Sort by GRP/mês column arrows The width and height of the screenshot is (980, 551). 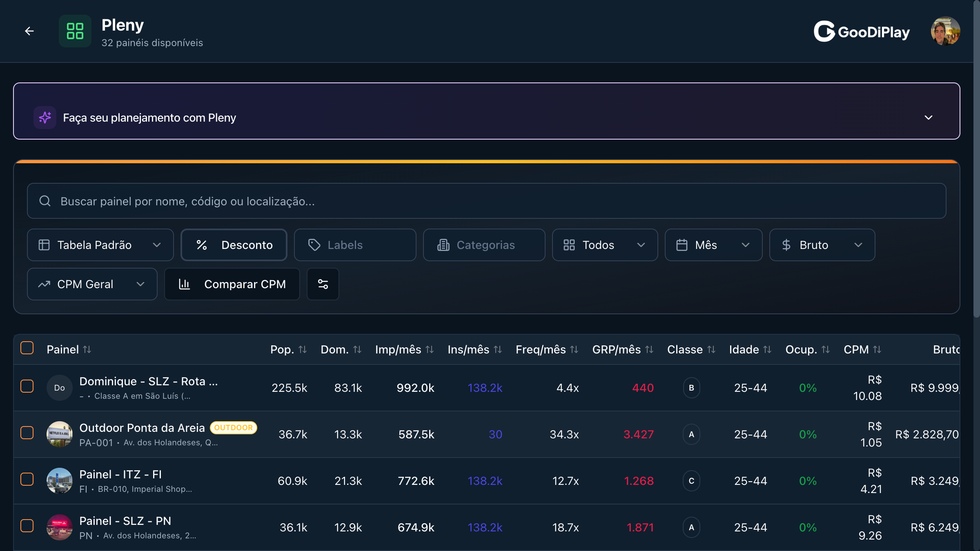(649, 349)
